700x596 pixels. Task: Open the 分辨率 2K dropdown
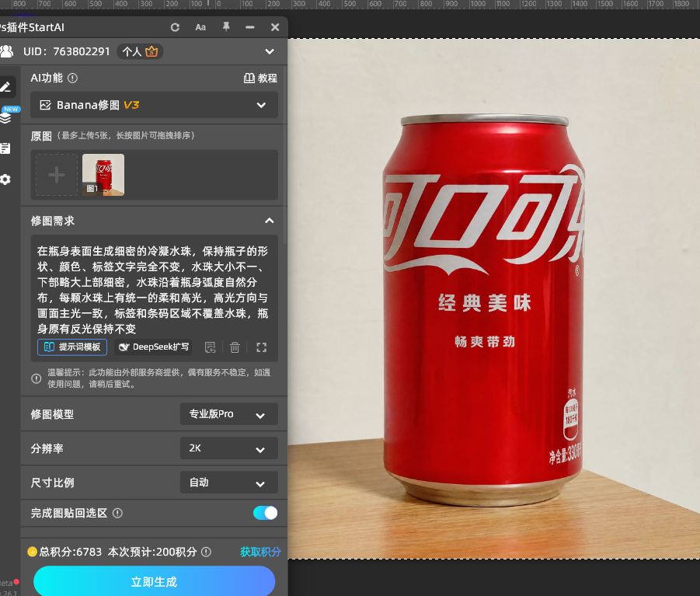tap(229, 448)
